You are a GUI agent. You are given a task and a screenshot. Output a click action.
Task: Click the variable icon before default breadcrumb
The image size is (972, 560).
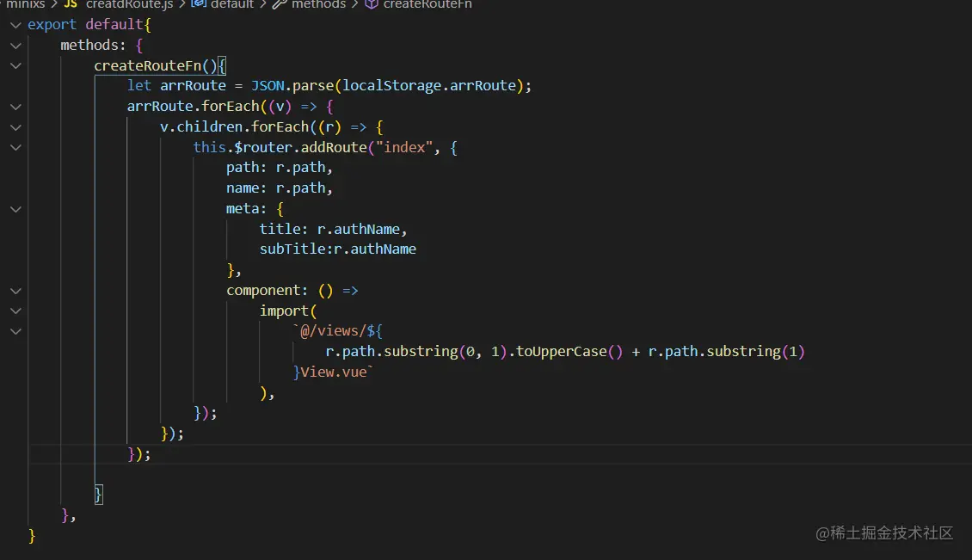(x=199, y=4)
